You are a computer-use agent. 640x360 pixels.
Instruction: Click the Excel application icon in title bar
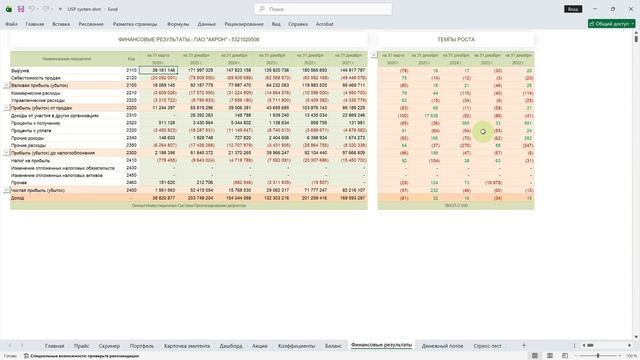tap(9, 9)
